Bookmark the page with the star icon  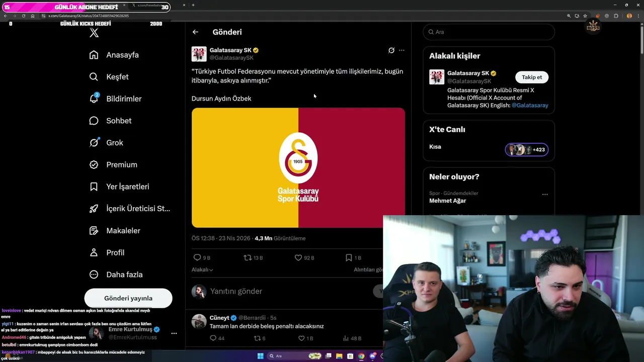(585, 16)
